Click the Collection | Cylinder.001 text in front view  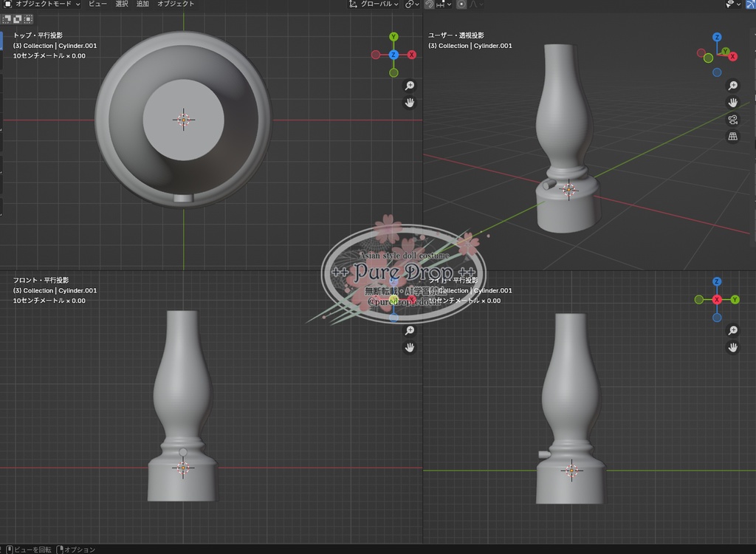pos(61,290)
